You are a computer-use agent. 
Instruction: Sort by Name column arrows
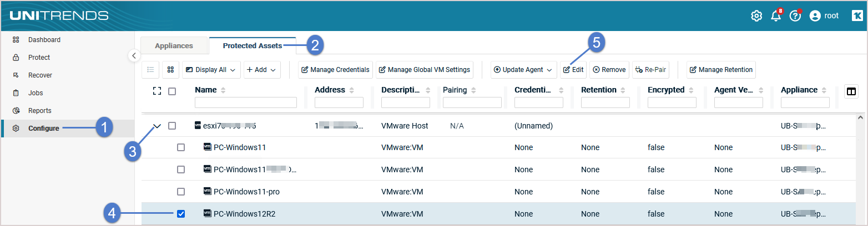point(223,90)
